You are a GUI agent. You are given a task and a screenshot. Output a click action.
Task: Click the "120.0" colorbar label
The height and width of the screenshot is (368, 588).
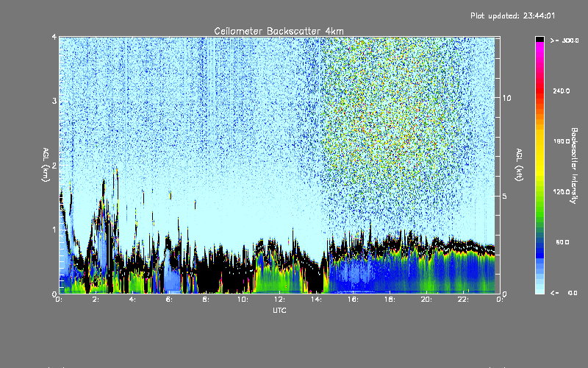(562, 192)
